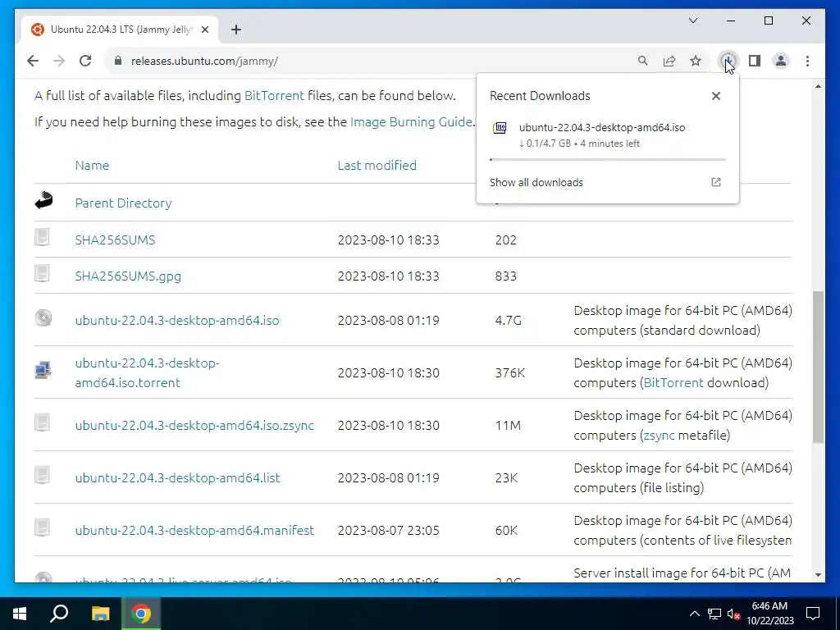Open a new browser tab
840x630 pixels.
coord(236,30)
